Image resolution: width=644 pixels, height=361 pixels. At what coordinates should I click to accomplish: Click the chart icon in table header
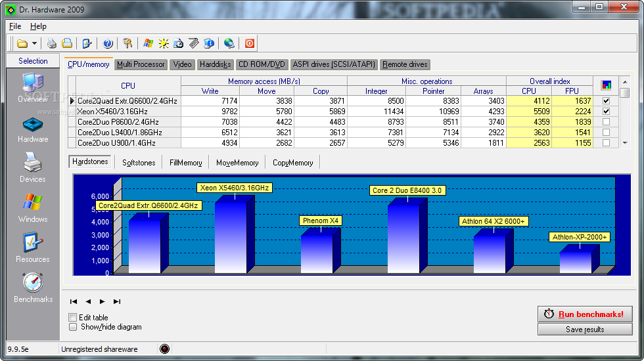pos(606,85)
